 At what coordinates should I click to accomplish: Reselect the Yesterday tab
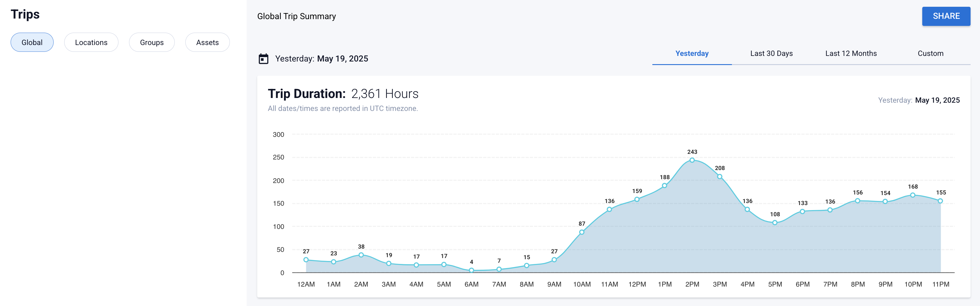tap(692, 53)
